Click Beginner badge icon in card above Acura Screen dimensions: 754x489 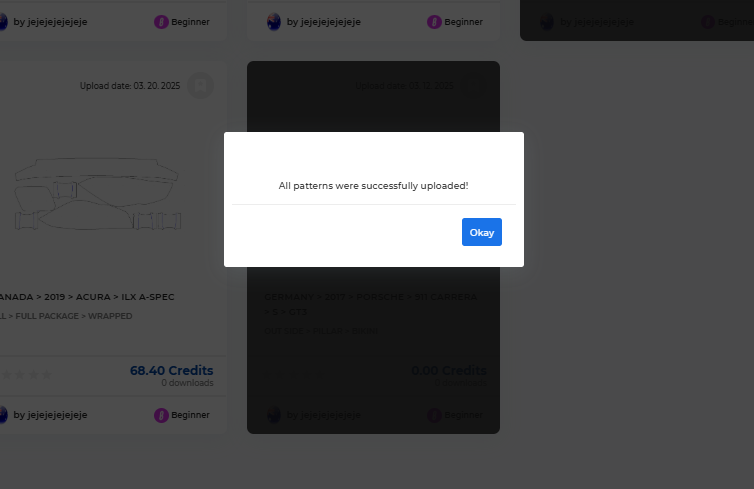161,22
